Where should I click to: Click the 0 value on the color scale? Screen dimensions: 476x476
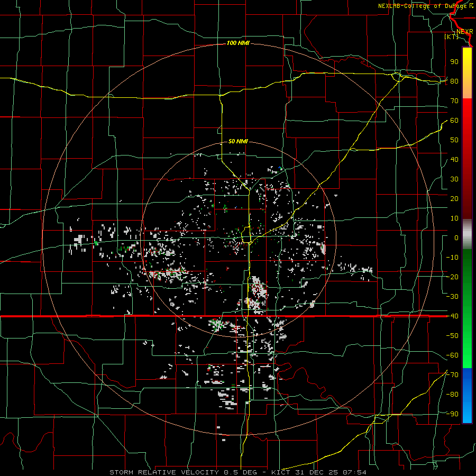click(x=456, y=238)
